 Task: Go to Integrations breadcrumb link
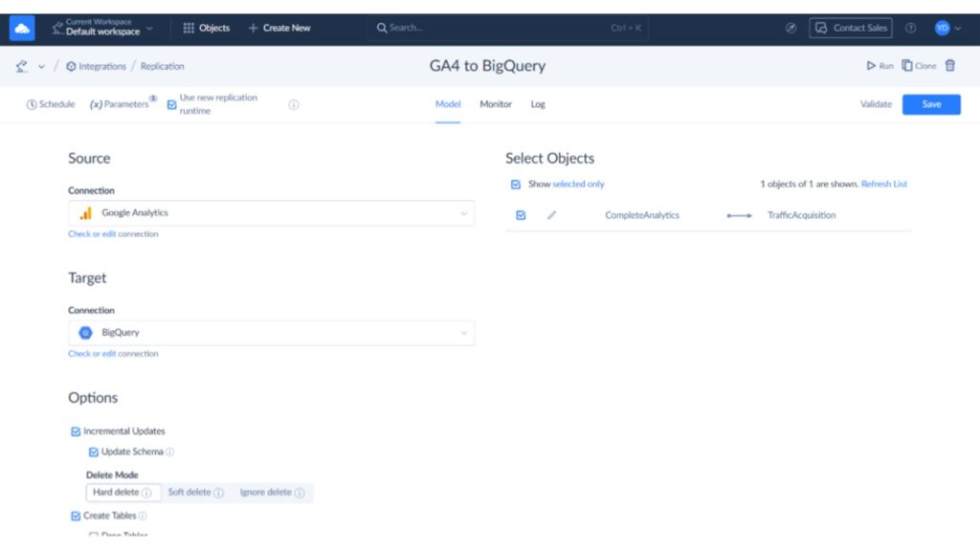[97, 66]
